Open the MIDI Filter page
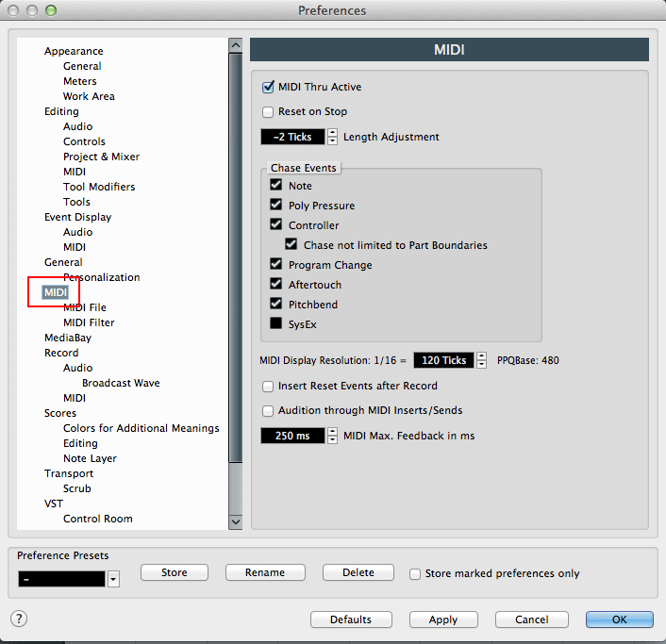 coord(89,322)
